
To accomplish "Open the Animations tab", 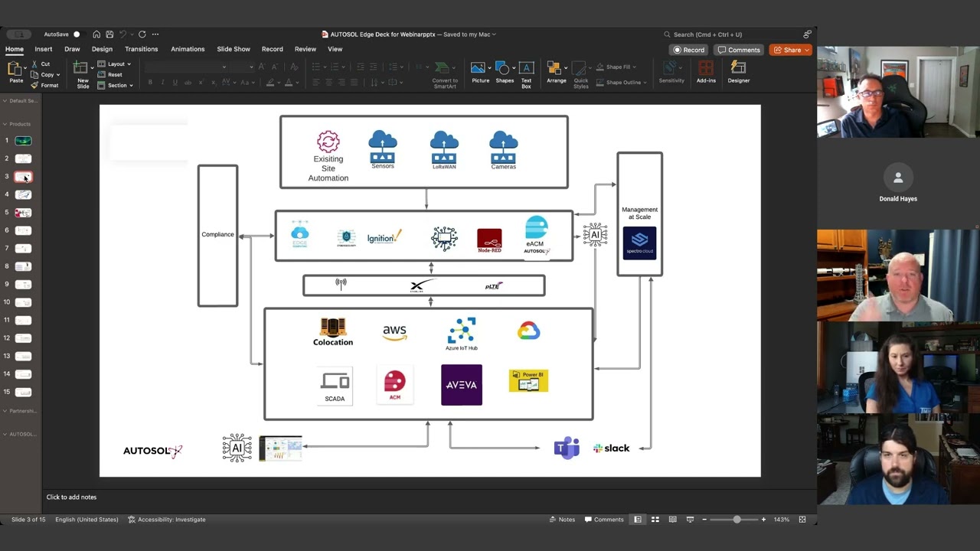I will 188,49.
